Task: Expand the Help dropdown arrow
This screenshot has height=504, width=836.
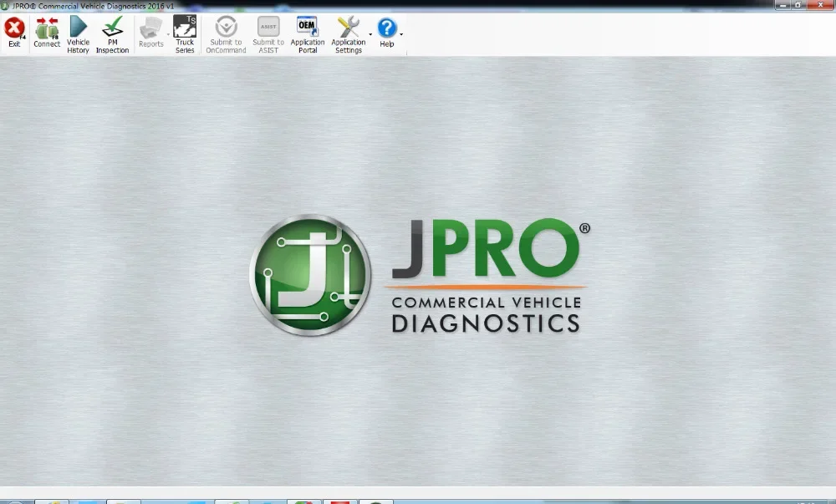Action: click(x=401, y=34)
